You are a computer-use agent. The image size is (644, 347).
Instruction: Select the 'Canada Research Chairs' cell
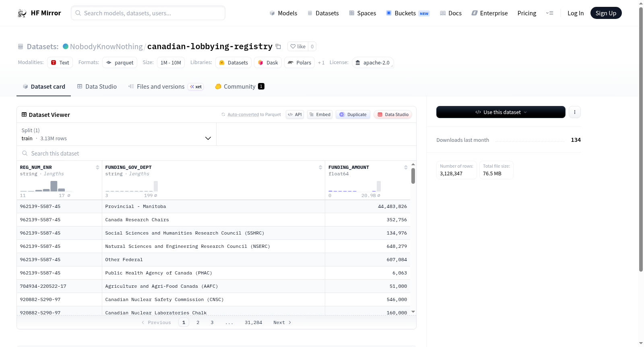click(x=213, y=220)
